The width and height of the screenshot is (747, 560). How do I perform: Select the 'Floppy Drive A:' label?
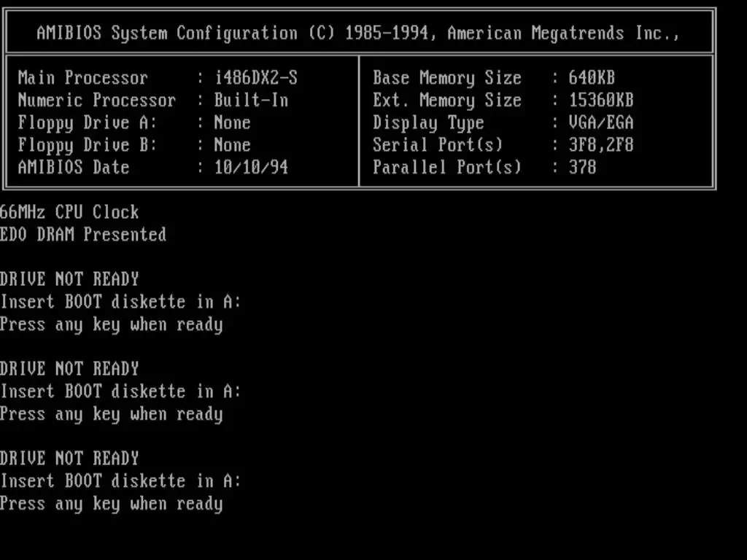tap(88, 122)
